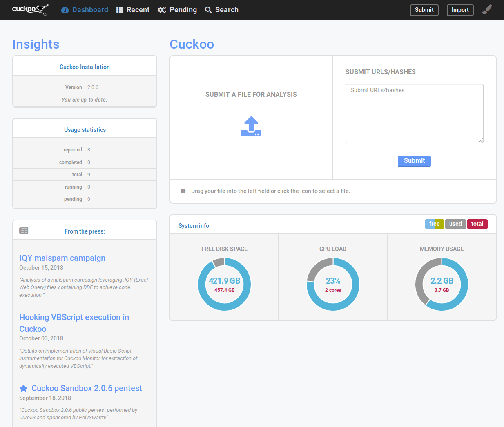Open 'Hooking VBScript execution in Cuckoo' article
Screen dimensions: 504x427
coord(74,323)
